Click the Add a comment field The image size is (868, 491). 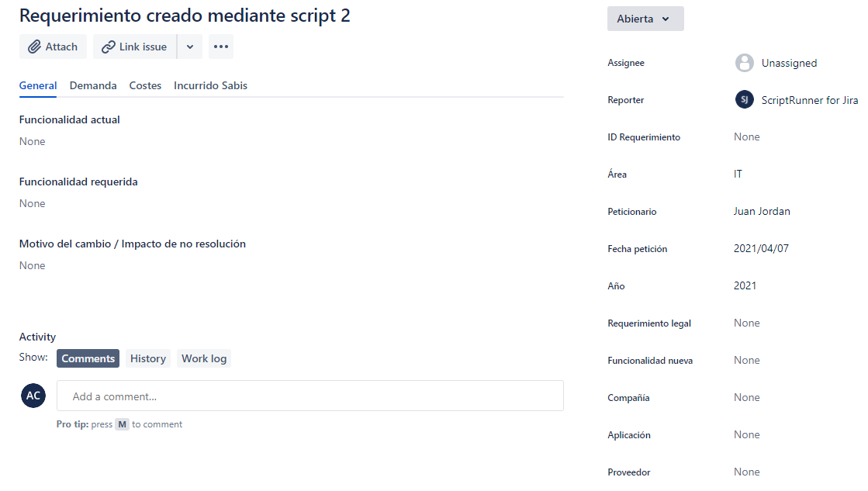(x=310, y=396)
